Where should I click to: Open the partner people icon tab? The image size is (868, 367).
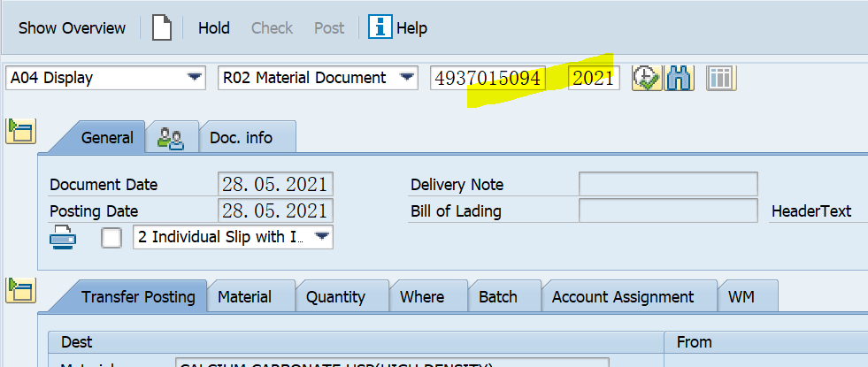tap(171, 138)
